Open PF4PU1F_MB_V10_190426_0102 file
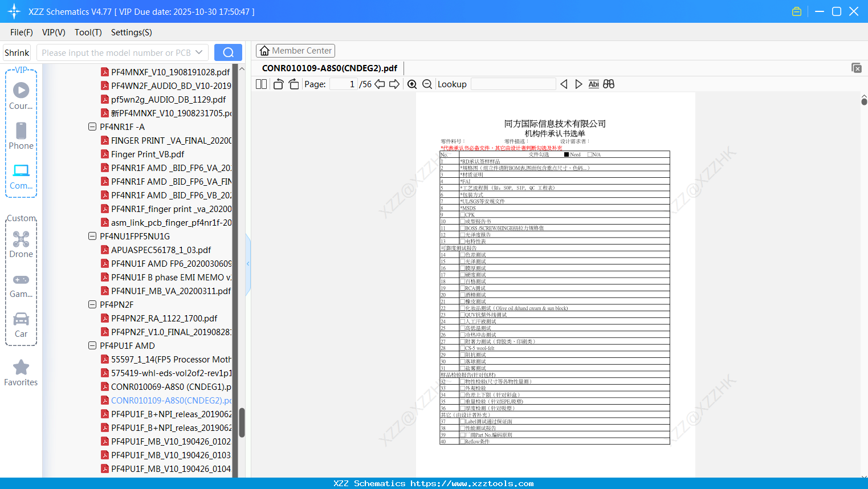 point(171,441)
